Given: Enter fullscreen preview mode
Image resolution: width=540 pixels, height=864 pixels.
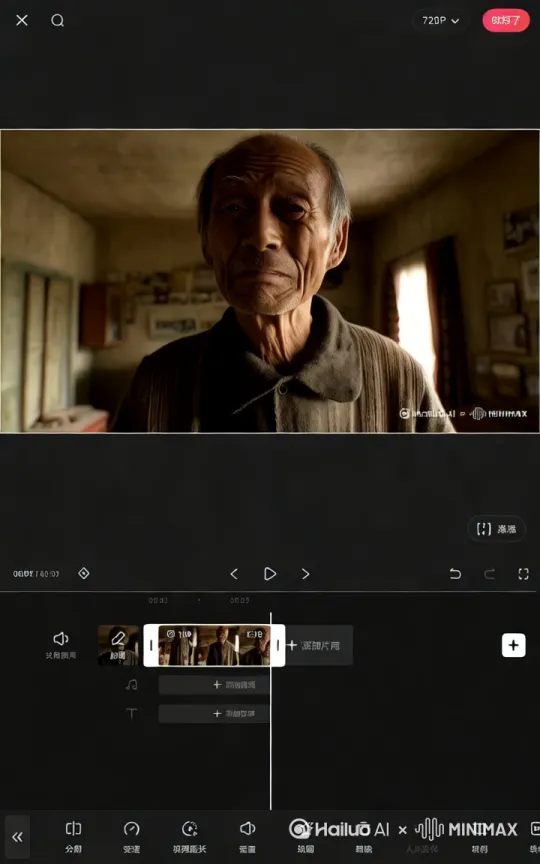Looking at the screenshot, I should tap(523, 574).
